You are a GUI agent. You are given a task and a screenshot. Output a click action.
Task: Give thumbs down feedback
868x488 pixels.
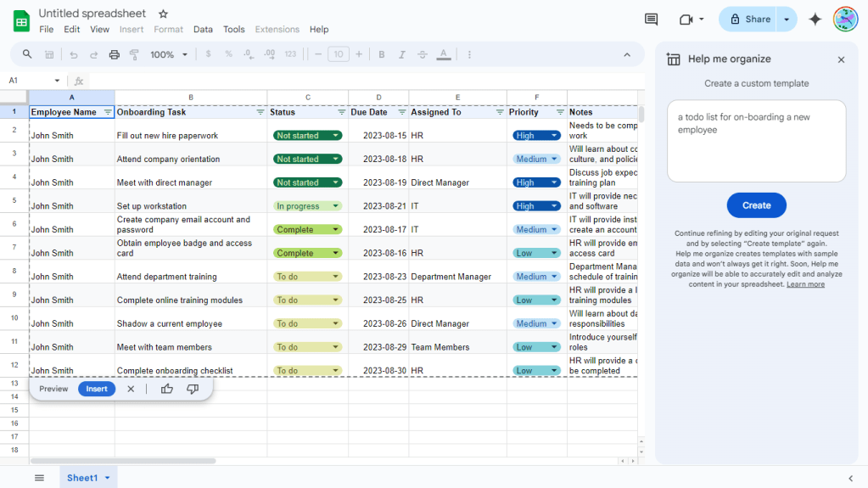pos(192,389)
